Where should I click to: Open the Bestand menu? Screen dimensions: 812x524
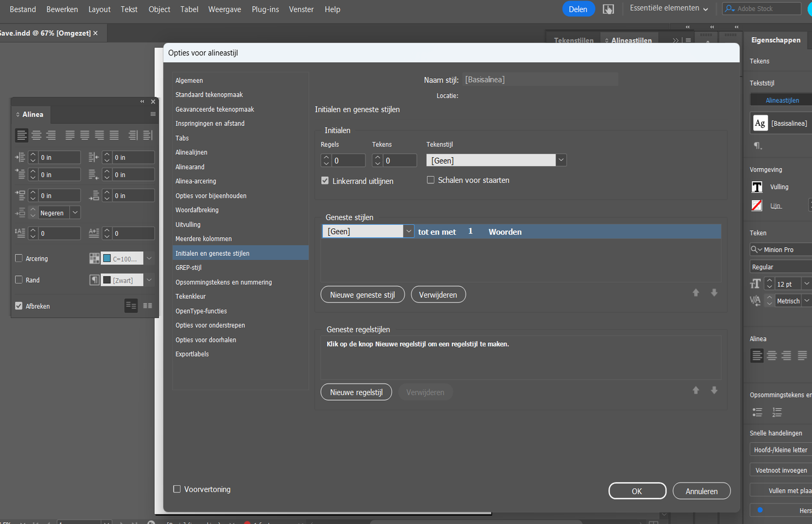(x=23, y=9)
